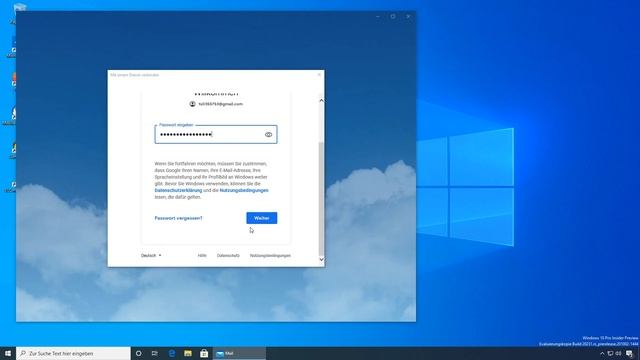Open Task View from the taskbar

tap(155, 353)
